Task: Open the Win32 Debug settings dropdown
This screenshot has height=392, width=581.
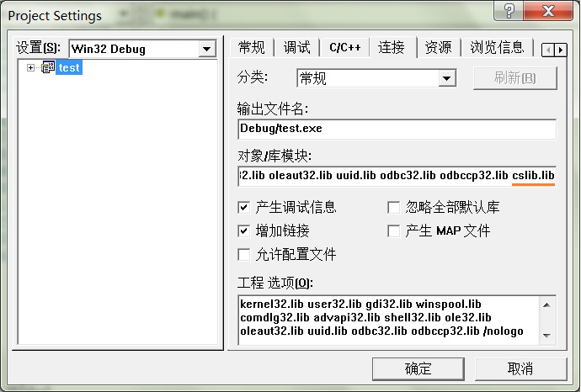Action: click(207, 49)
